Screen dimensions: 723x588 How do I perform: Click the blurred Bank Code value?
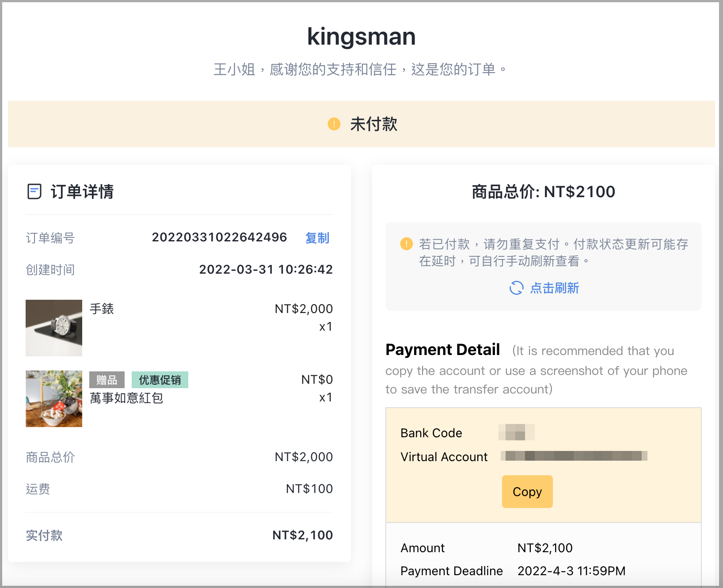click(x=517, y=432)
